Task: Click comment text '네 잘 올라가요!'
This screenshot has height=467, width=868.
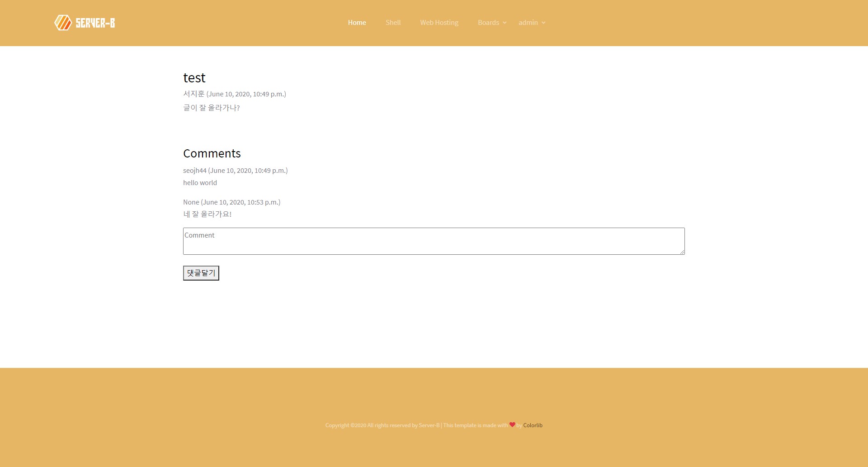Action: (x=207, y=214)
